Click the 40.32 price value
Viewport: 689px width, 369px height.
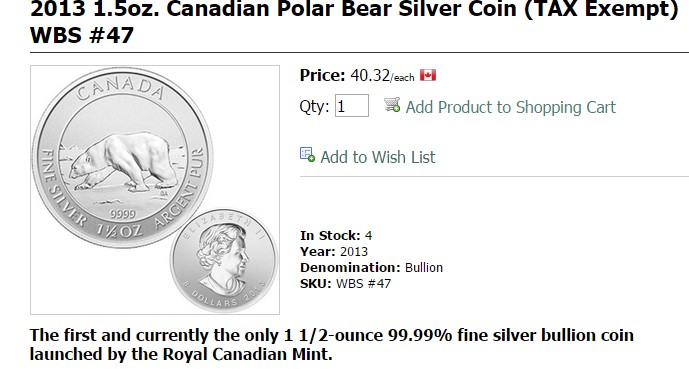coord(370,76)
